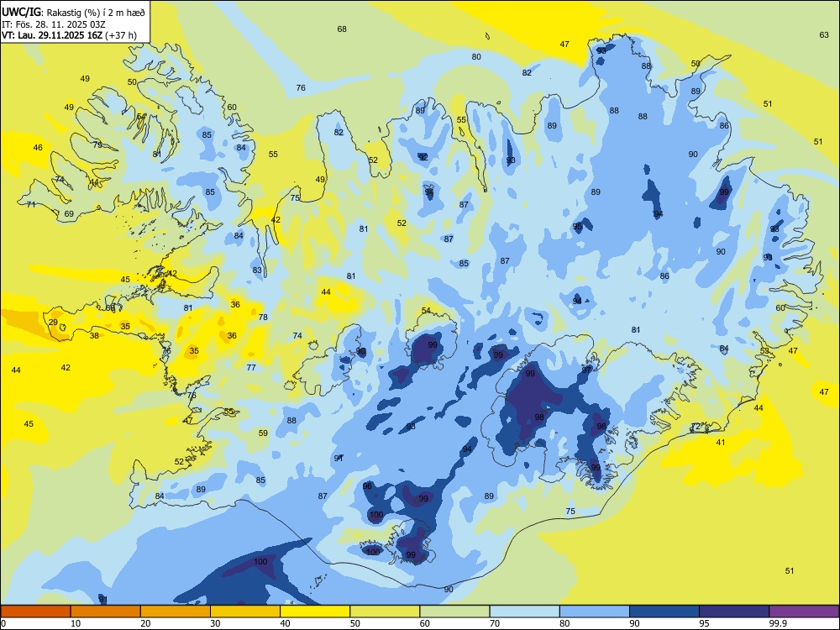The height and width of the screenshot is (630, 840).
Task: Click the dark orange 0–10 legend swatch
Action: click(x=35, y=612)
